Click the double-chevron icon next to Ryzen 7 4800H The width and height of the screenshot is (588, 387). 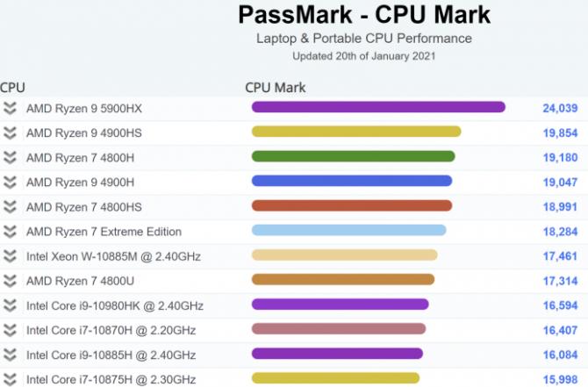11,157
